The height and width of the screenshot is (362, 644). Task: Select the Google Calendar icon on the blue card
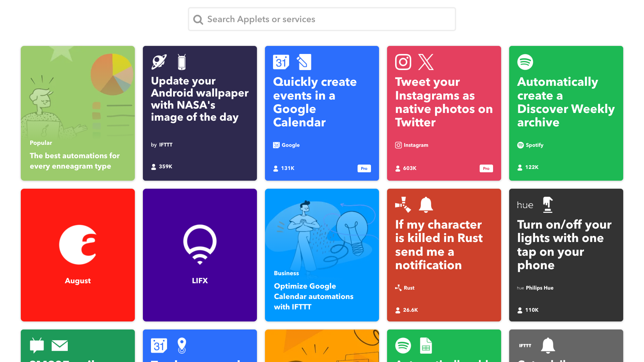coord(281,62)
